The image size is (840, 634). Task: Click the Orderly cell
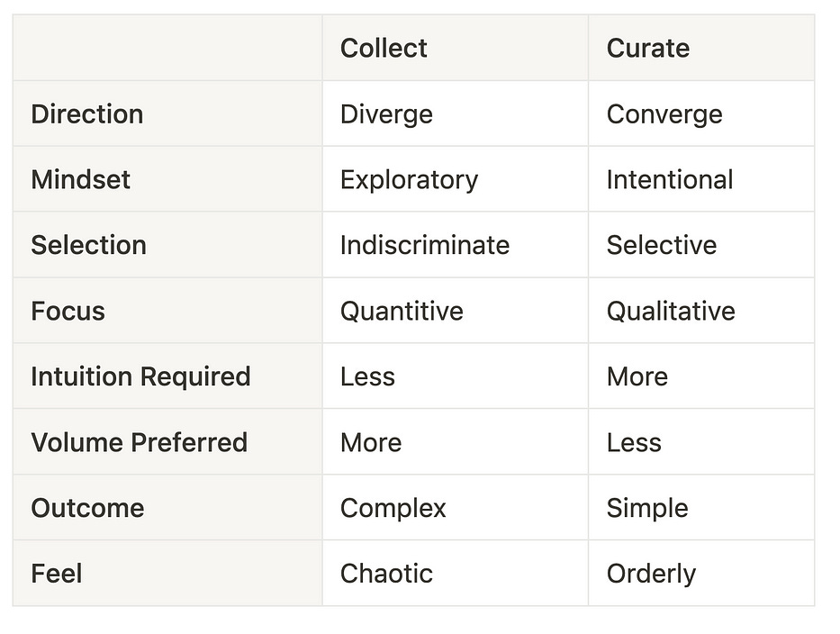click(x=701, y=573)
